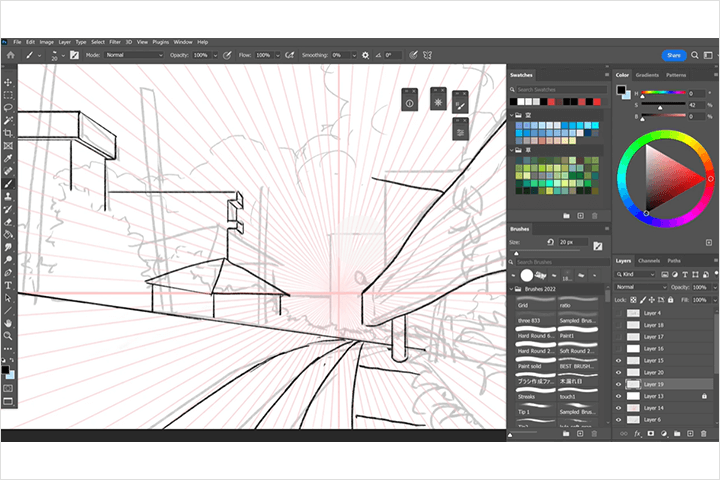Image resolution: width=720 pixels, height=480 pixels.
Task: Select the Zoom tool in toolbox
Action: (8, 336)
